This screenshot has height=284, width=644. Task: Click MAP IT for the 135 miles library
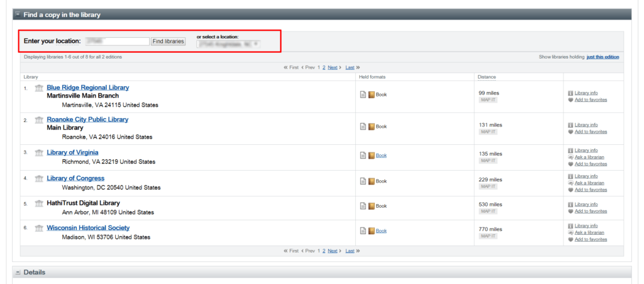coord(488,161)
